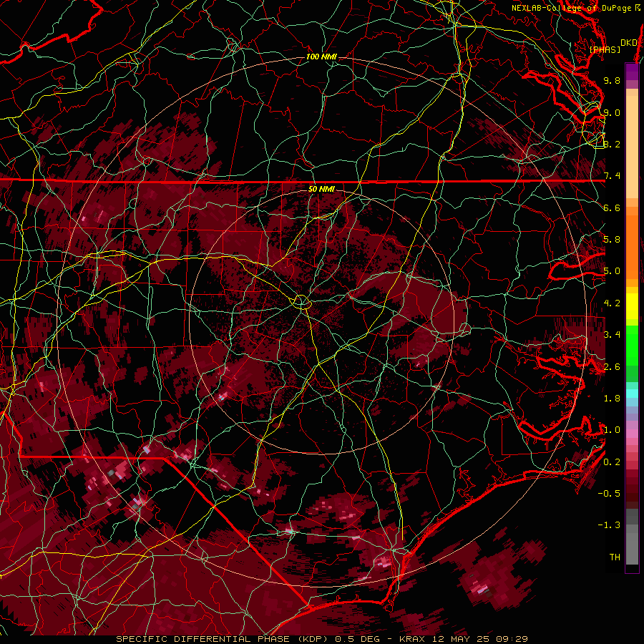Click the 9.0 value on the scale
Screen dimensions: 644x644
pyautogui.click(x=612, y=112)
